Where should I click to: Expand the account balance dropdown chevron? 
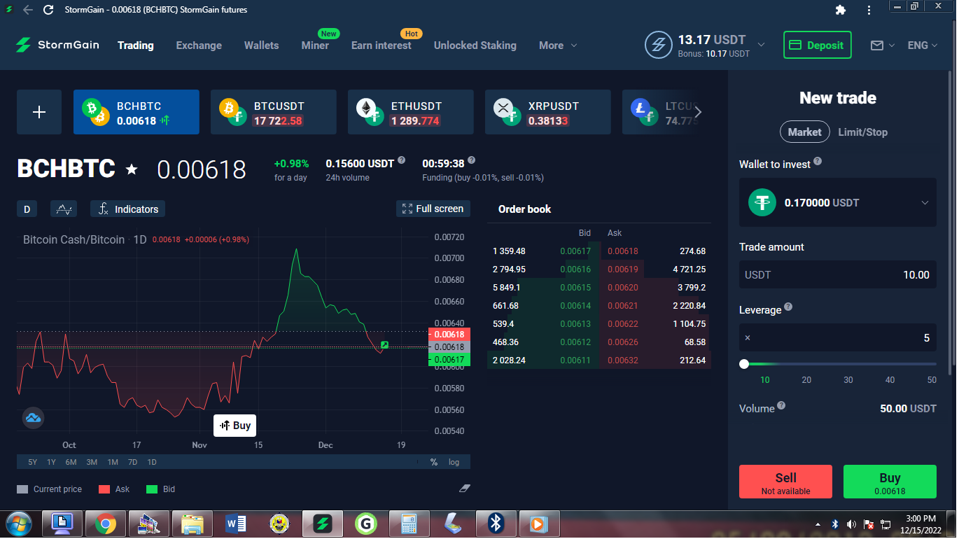(x=761, y=45)
